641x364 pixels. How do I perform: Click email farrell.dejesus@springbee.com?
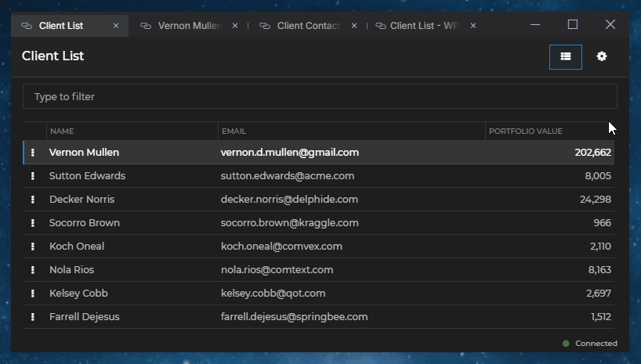295,317
